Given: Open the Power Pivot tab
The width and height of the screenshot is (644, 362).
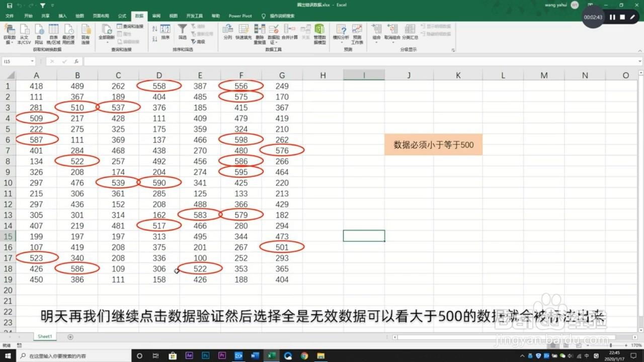Looking at the screenshot, I should coord(240,16).
